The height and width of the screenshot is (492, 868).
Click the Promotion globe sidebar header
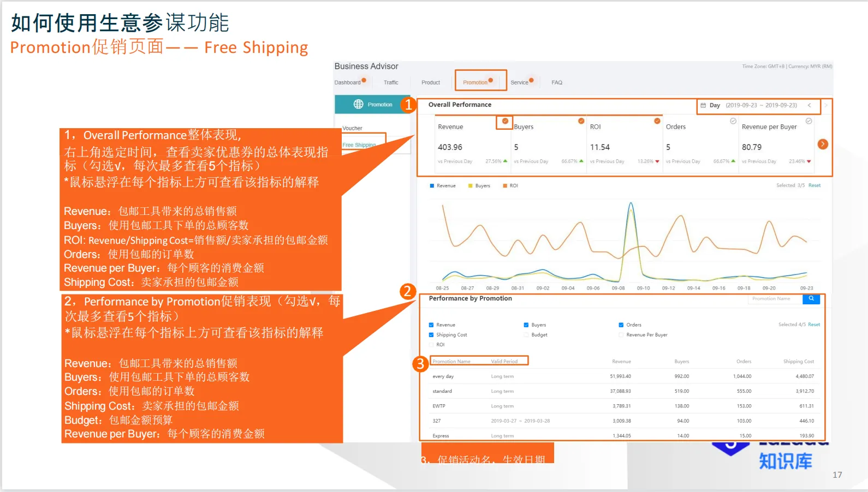pyautogui.click(x=372, y=104)
